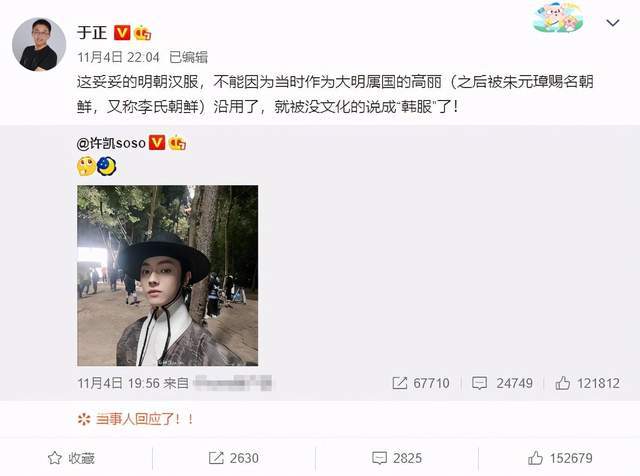The height and width of the screenshot is (476, 640).
Task: Open 于正's profile avatar
Action: tap(39, 44)
